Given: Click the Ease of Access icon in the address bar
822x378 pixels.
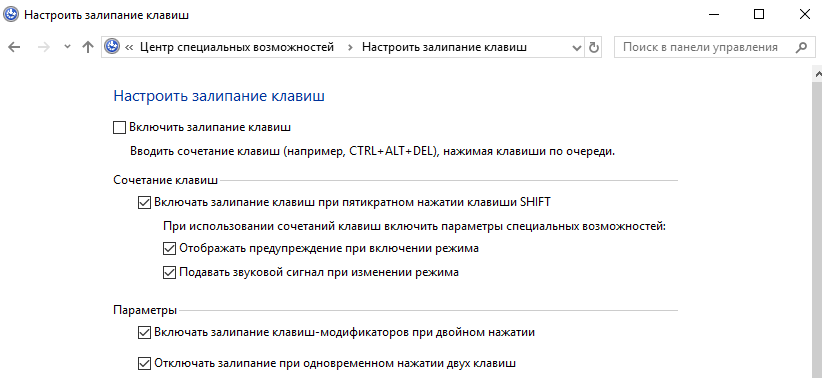Looking at the screenshot, I should (111, 47).
